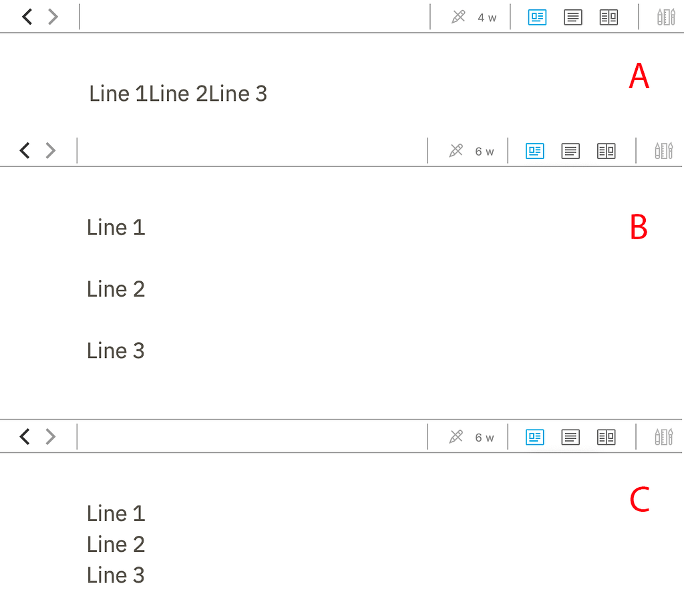The width and height of the screenshot is (684, 616).
Task: Select the sidebar layout view in toolbar A
Action: point(536,17)
